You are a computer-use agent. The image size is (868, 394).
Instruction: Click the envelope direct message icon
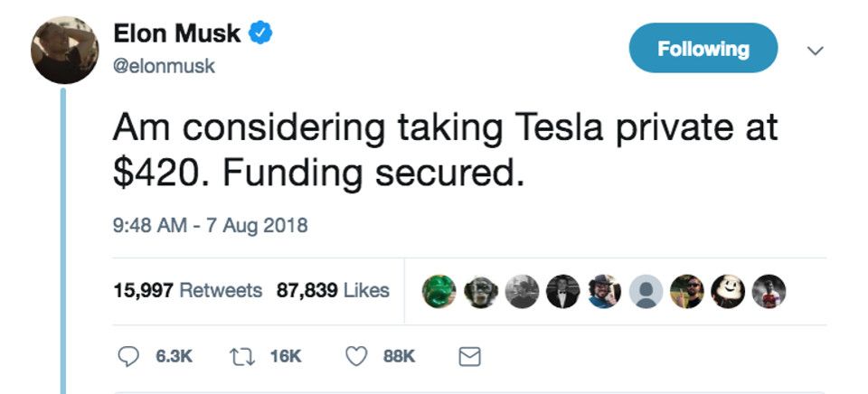coord(468,357)
